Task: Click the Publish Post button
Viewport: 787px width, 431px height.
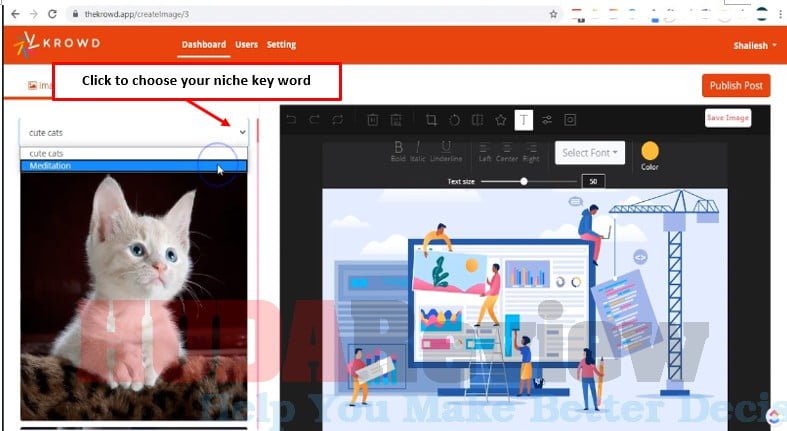Action: tap(735, 86)
